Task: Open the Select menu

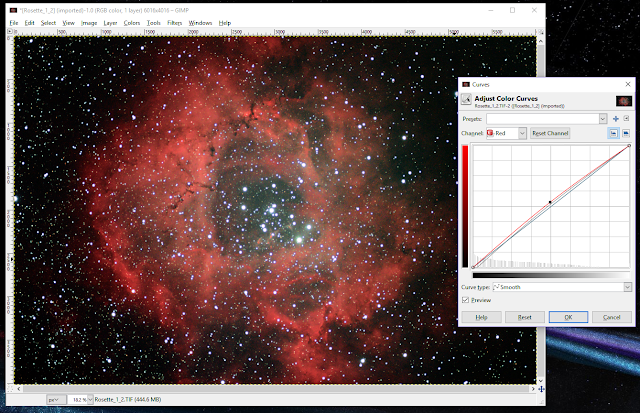Action: 48,23
